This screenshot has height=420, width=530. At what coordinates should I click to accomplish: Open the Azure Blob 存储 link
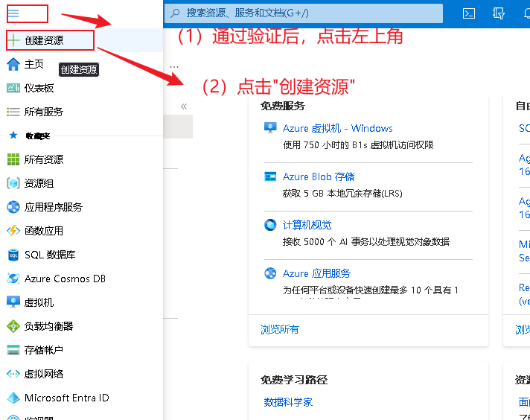[319, 176]
